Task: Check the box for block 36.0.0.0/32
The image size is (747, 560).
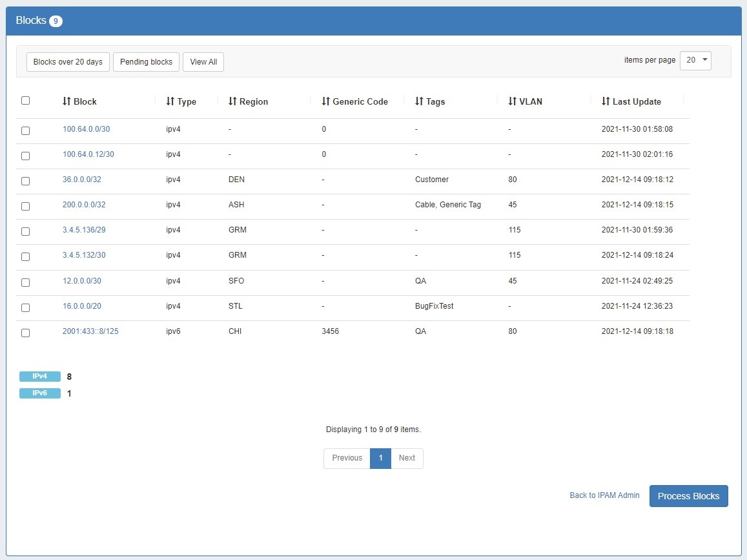Action: (25, 181)
